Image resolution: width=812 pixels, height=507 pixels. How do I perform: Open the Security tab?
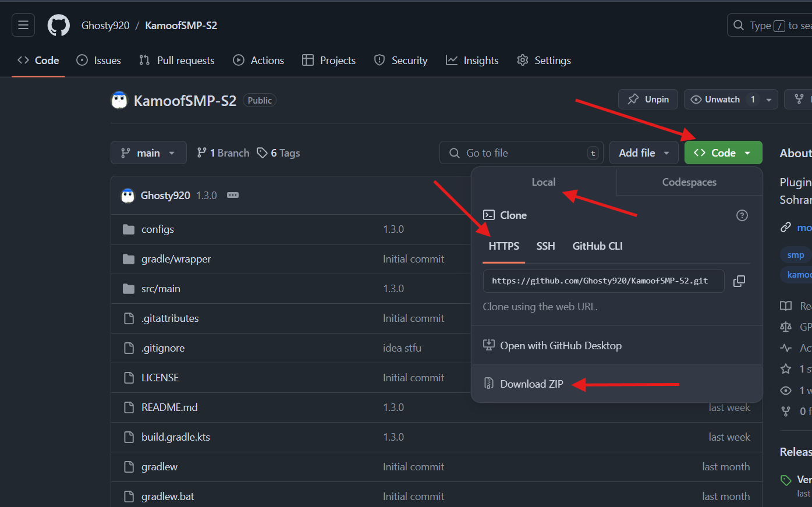(x=400, y=61)
